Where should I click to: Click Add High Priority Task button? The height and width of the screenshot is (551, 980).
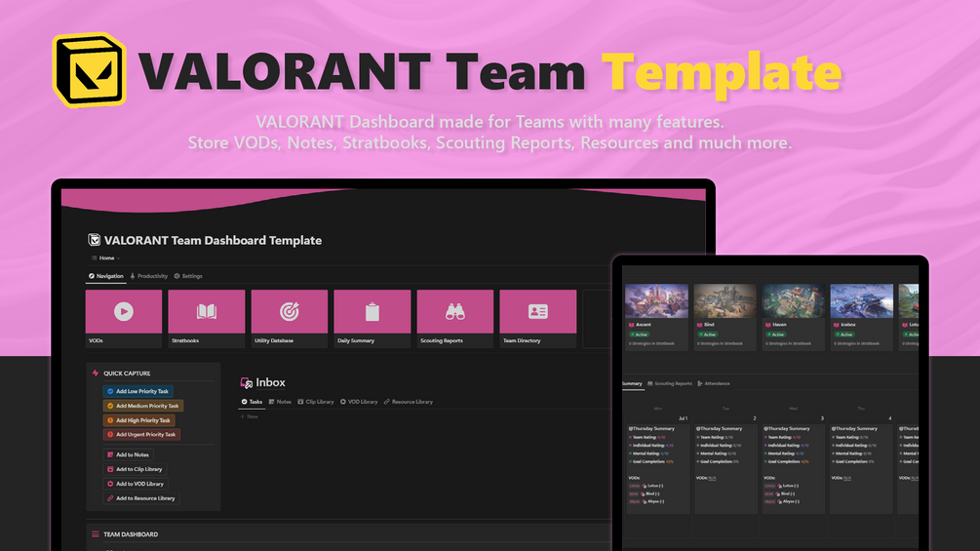pyautogui.click(x=138, y=420)
